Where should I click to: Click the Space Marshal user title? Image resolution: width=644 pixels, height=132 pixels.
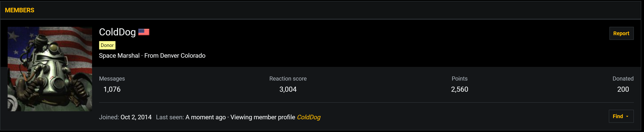(x=119, y=56)
